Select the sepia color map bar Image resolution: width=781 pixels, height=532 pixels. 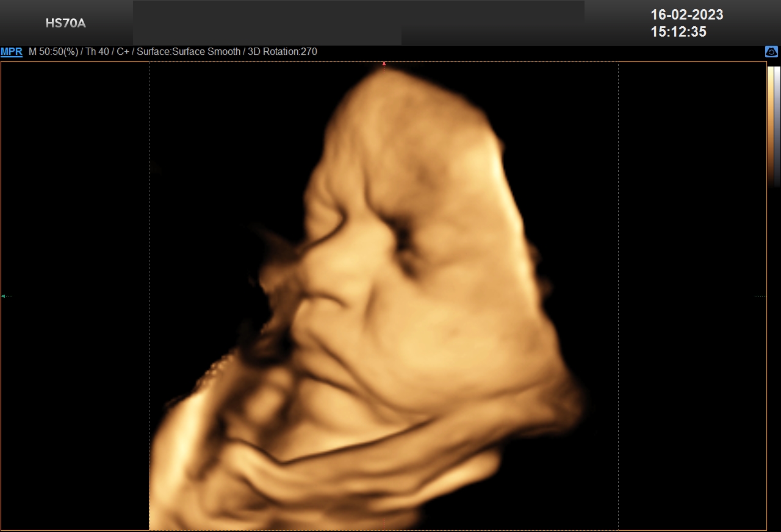[771, 126]
